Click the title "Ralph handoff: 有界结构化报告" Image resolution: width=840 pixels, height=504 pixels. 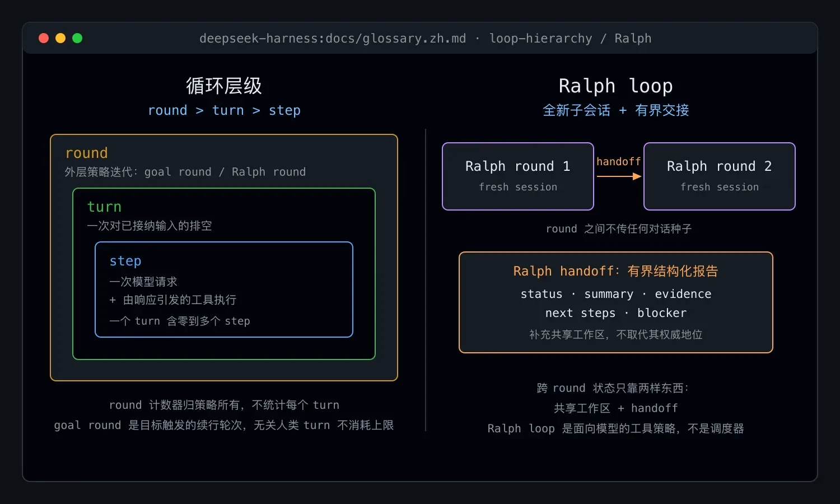(616, 271)
